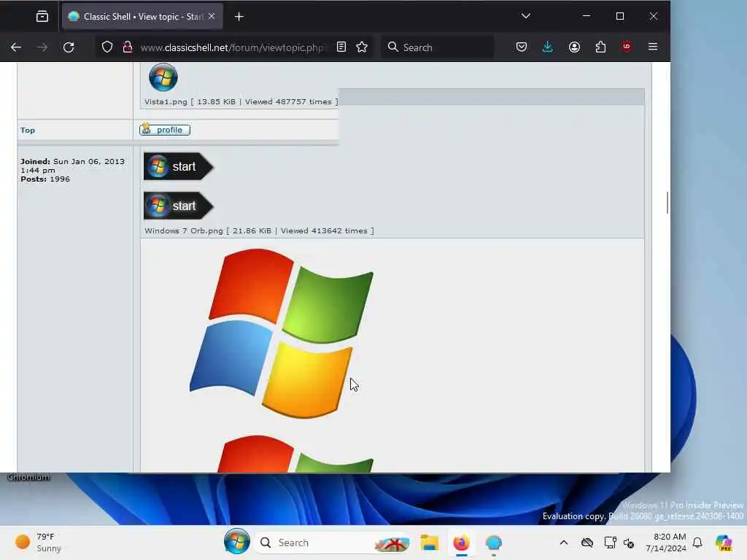Show hidden system tray icons
The image size is (747, 560).
[x=564, y=542]
